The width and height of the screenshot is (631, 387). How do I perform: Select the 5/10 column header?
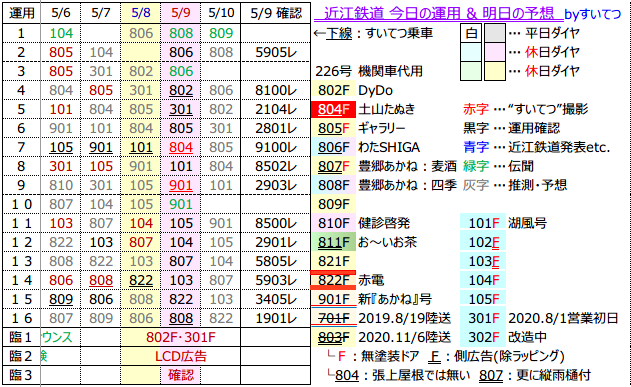pos(221,13)
